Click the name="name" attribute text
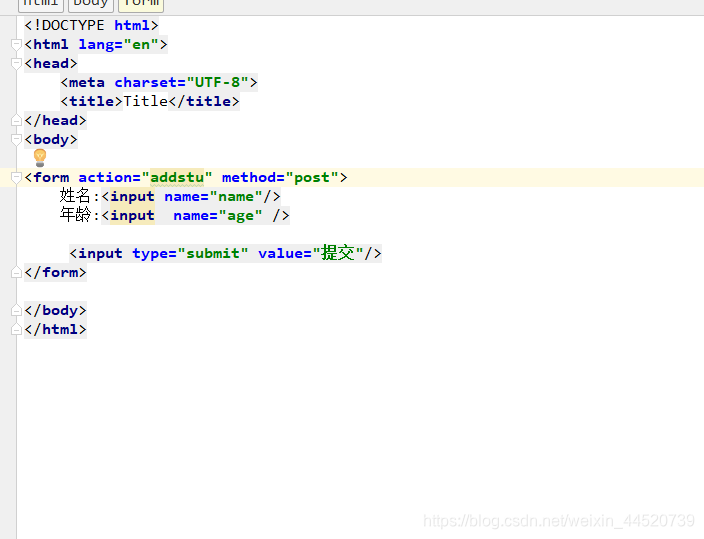This screenshot has height=539, width=704. point(213,196)
